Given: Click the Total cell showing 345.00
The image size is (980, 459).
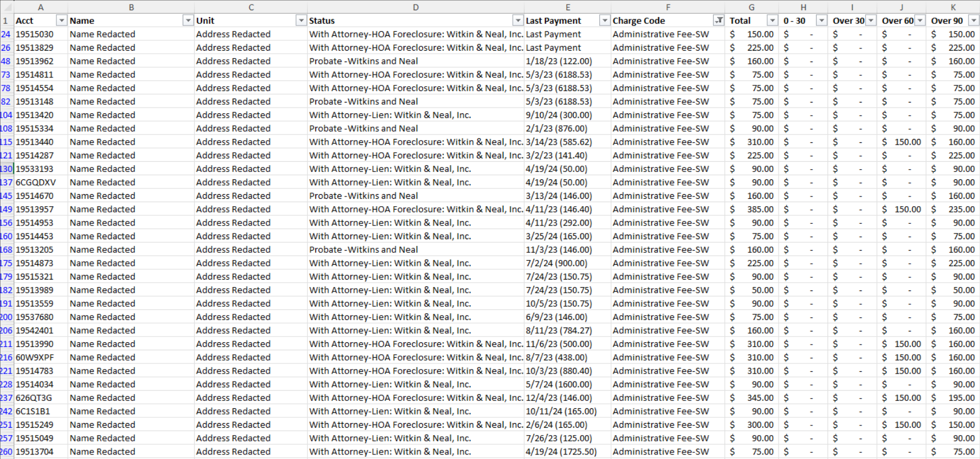Looking at the screenshot, I should [752, 398].
